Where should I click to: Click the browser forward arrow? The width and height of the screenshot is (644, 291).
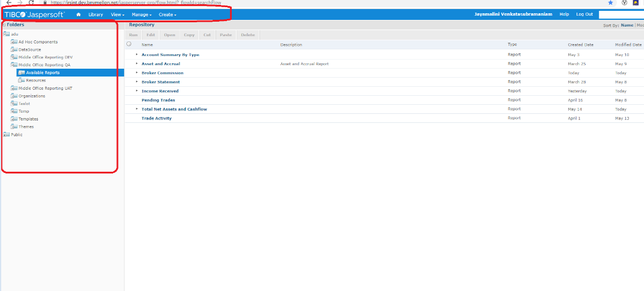click(x=20, y=2)
